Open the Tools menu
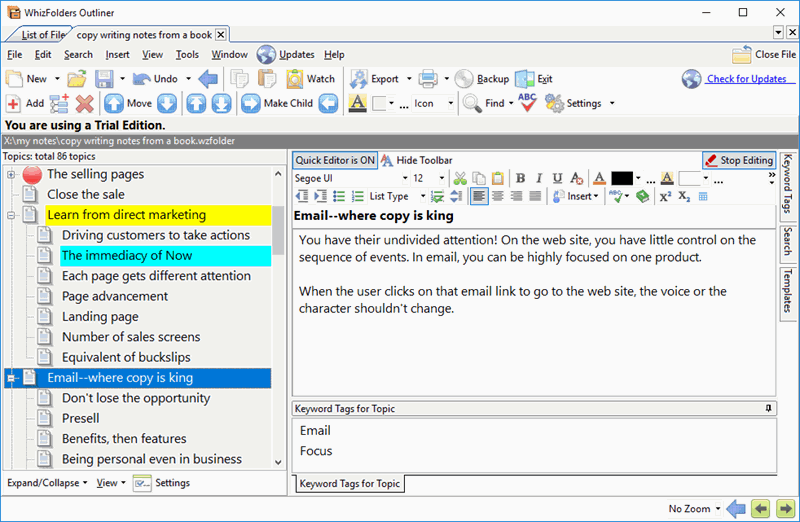The image size is (800, 522). (x=187, y=55)
